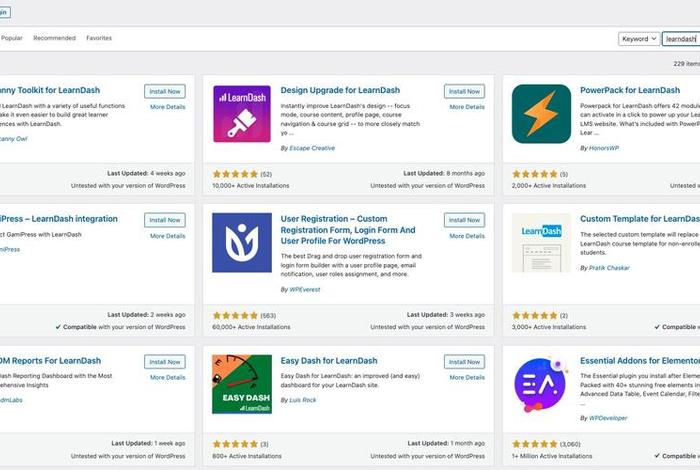Open the Reports For LearnDash title
The width and height of the screenshot is (700, 470).
(x=50, y=361)
